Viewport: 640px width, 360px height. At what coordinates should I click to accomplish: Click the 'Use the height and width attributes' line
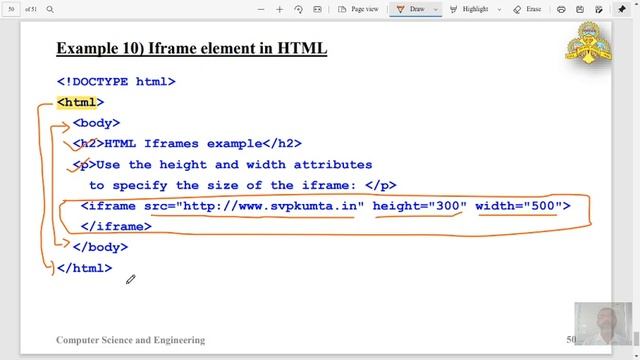tap(222, 164)
